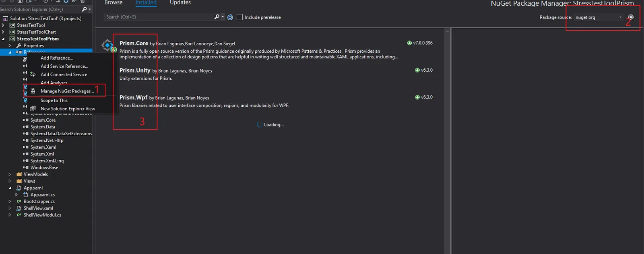Screen dimensions: 644x254
Task: Click the C# icon beside ShellViewModul.cs
Action: point(19,215)
